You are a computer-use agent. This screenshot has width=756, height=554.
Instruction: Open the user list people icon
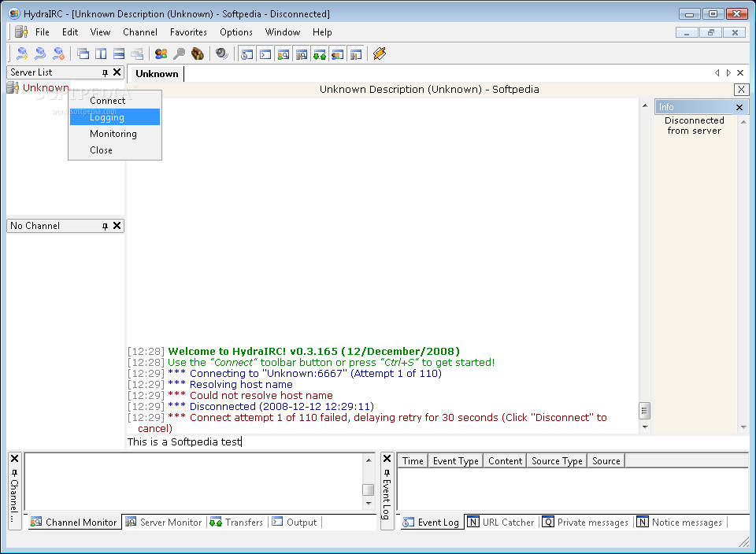pos(161,54)
